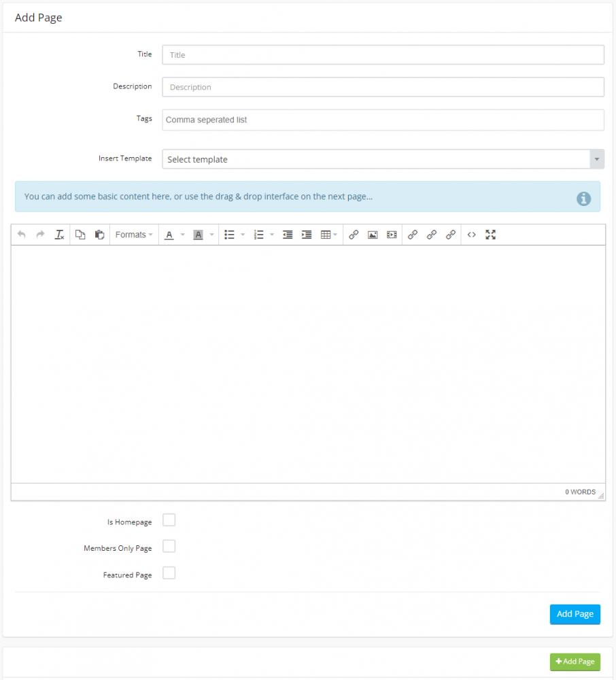Click the undo icon in editor toolbar

(22, 235)
